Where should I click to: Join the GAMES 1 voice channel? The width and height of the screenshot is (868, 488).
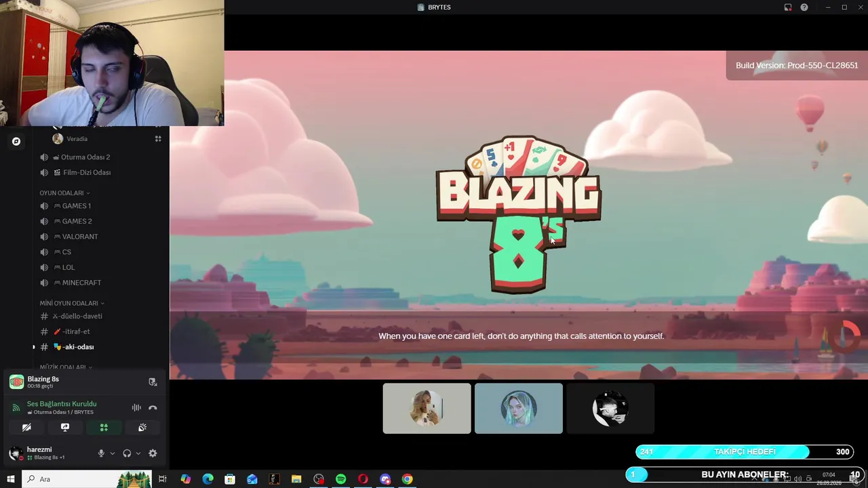[x=76, y=206]
